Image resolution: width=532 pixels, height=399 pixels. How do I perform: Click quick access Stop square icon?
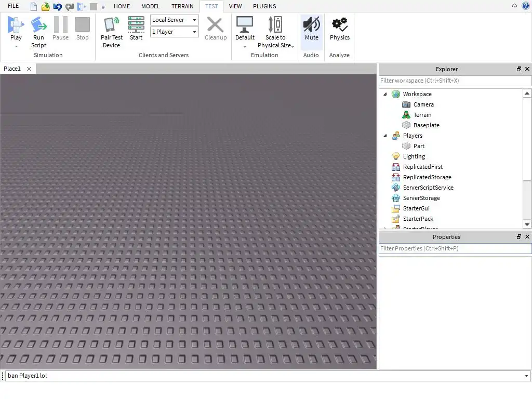point(94,6)
